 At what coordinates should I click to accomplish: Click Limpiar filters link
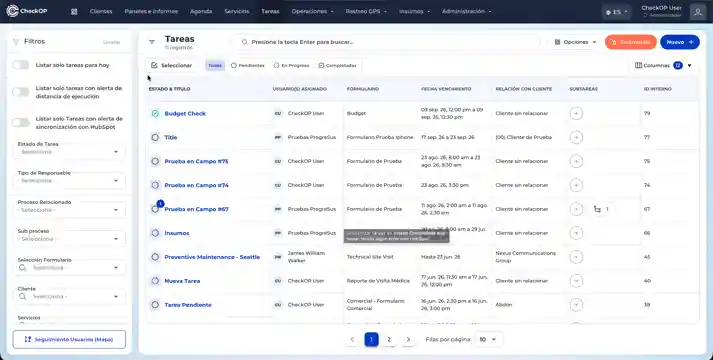(111, 42)
